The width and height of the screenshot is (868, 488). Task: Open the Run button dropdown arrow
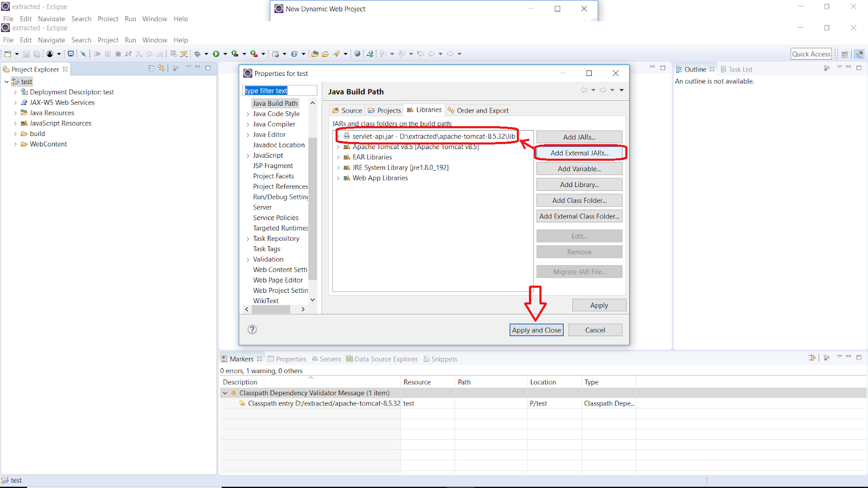(225, 54)
